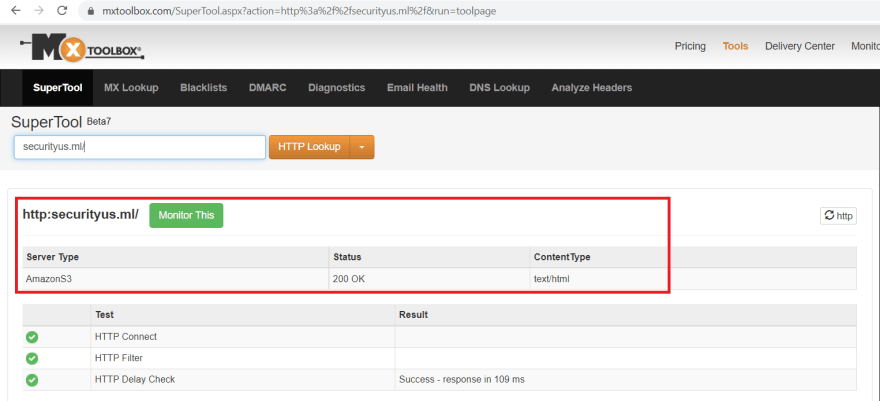Image resolution: width=880 pixels, height=401 pixels.
Task: Run the HTTP Lookup
Action: 309,147
